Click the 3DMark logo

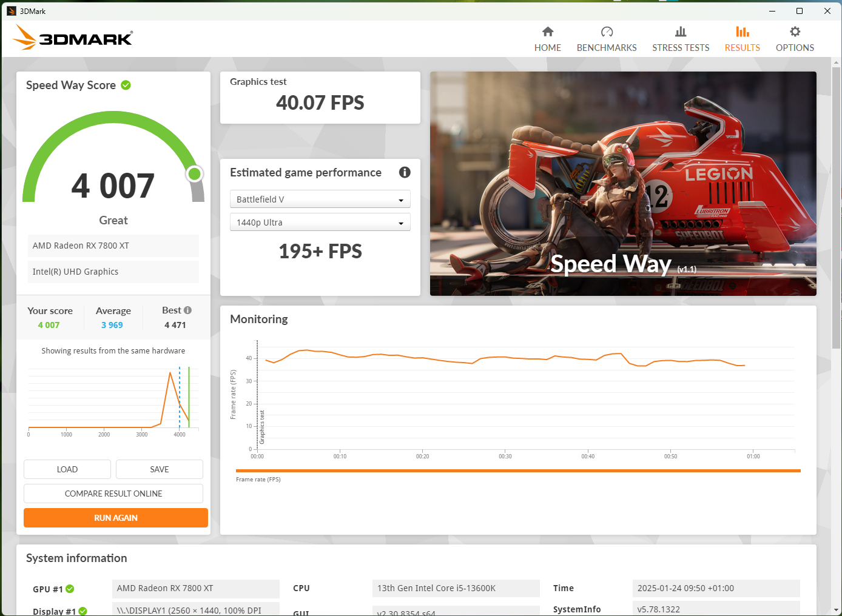(x=73, y=38)
